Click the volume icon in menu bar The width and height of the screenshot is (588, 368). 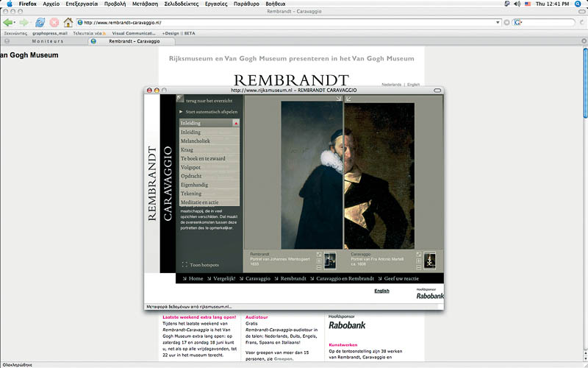(x=517, y=4)
